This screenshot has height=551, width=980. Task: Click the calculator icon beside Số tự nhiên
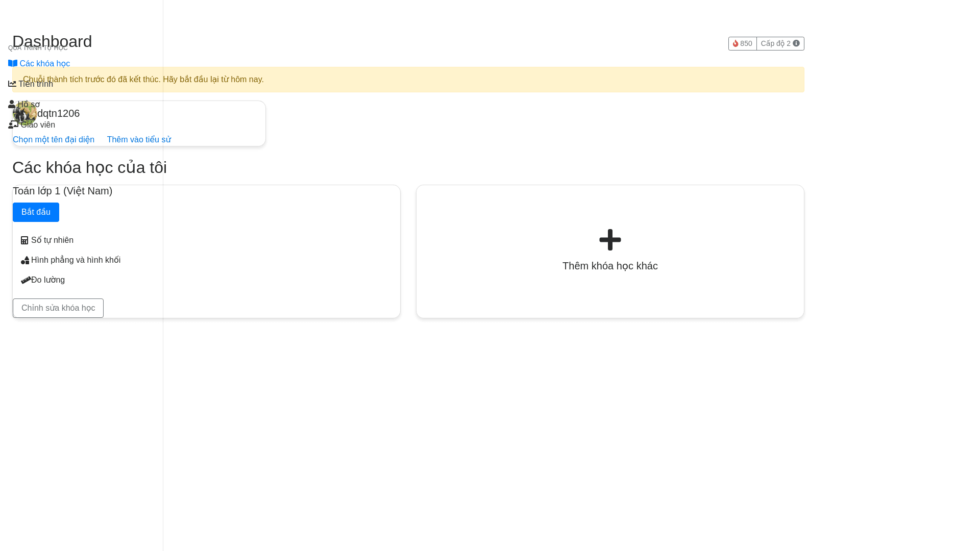(24, 240)
